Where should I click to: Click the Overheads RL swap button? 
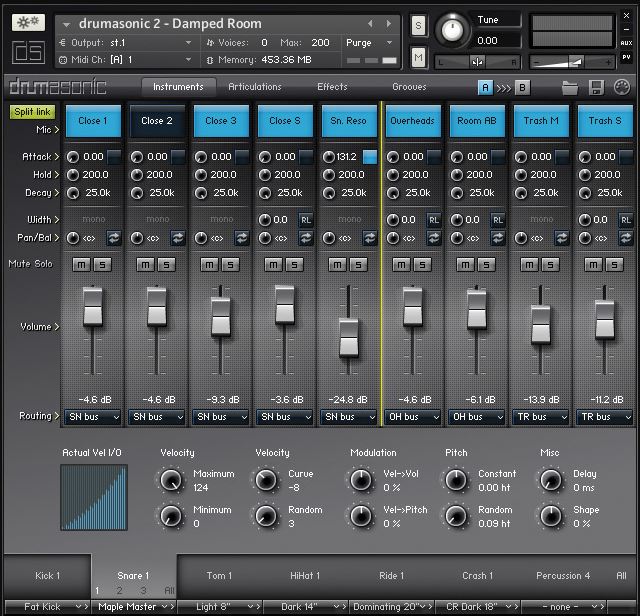pos(433,220)
